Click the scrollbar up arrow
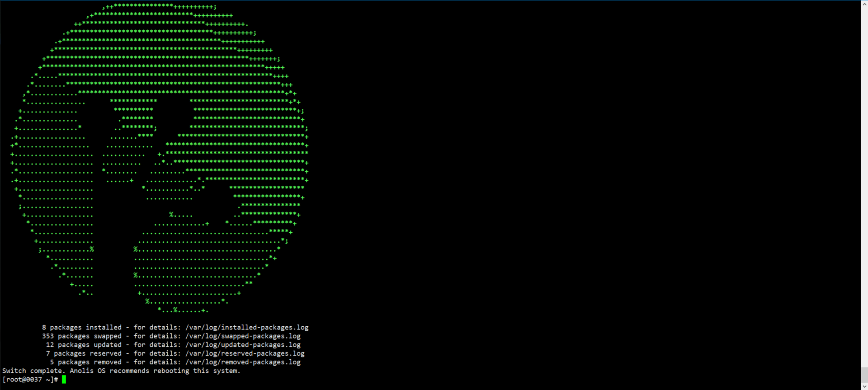 [x=864, y=4]
